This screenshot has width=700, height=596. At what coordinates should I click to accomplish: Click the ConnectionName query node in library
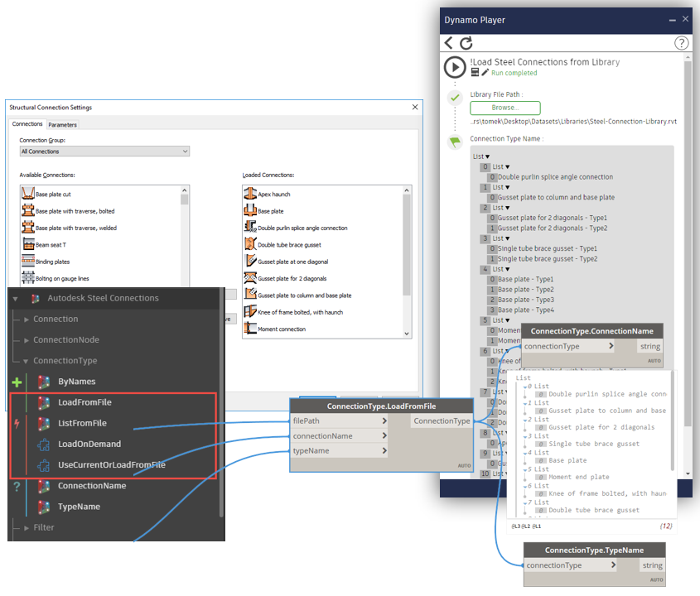(91, 486)
